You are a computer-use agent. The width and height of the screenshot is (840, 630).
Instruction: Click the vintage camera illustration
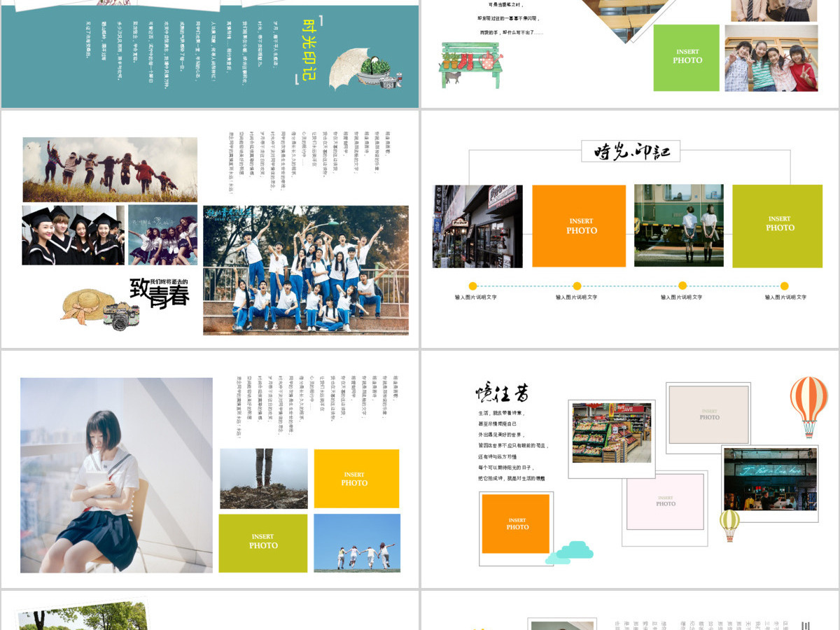(121, 316)
